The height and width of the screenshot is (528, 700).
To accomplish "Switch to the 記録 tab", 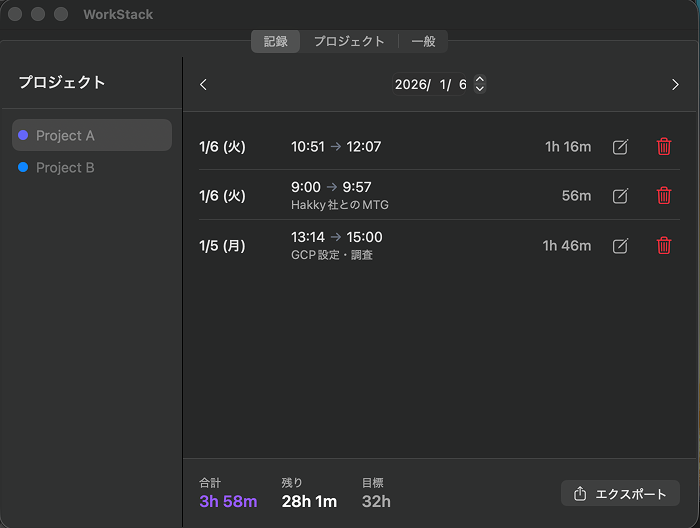I will point(275,42).
